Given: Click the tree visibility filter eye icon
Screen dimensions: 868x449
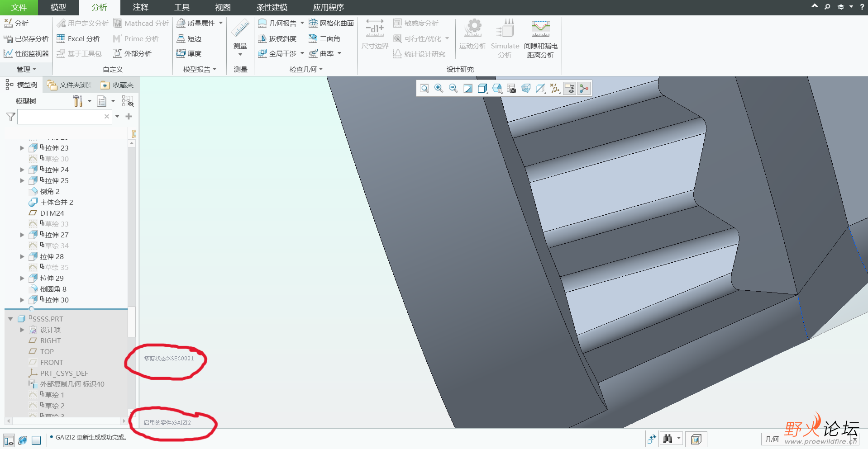Looking at the screenshot, I should pyautogui.click(x=128, y=101).
